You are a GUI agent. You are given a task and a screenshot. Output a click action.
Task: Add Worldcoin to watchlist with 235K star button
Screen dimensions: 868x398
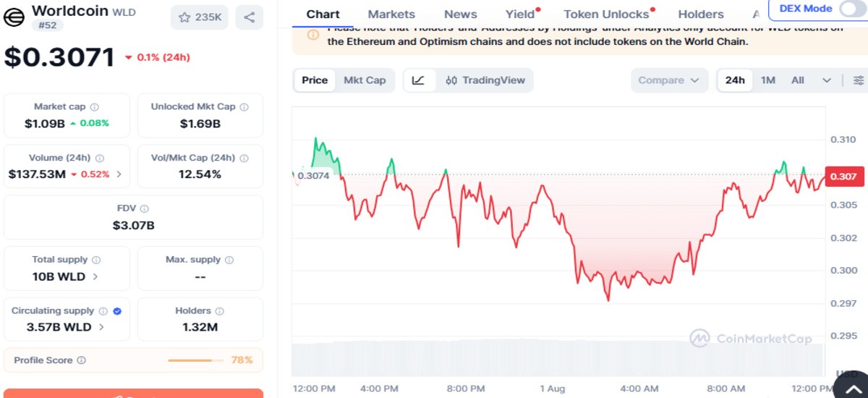pos(199,17)
